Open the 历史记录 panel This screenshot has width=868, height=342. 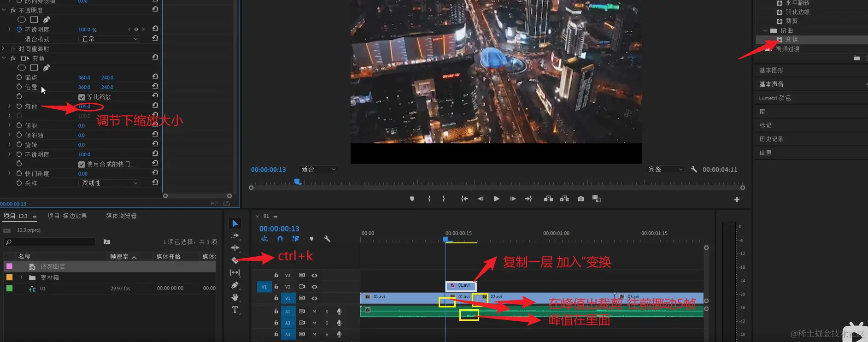[x=771, y=139]
